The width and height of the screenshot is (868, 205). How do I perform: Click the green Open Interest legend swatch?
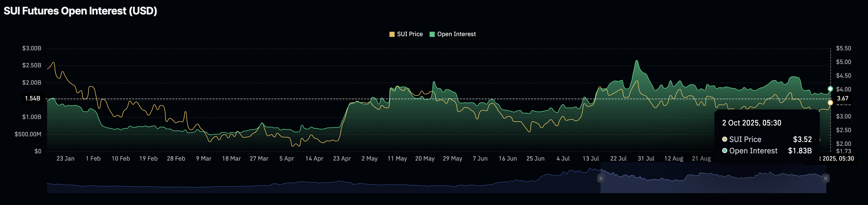432,34
